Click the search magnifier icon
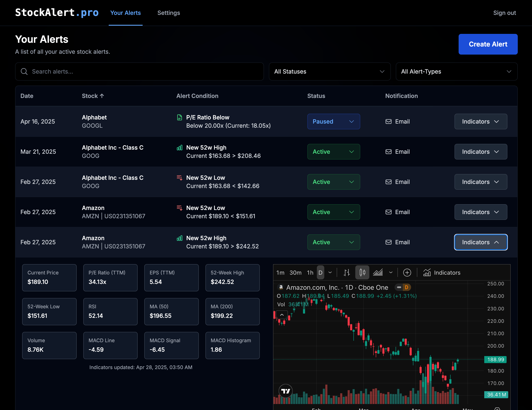 (x=24, y=71)
